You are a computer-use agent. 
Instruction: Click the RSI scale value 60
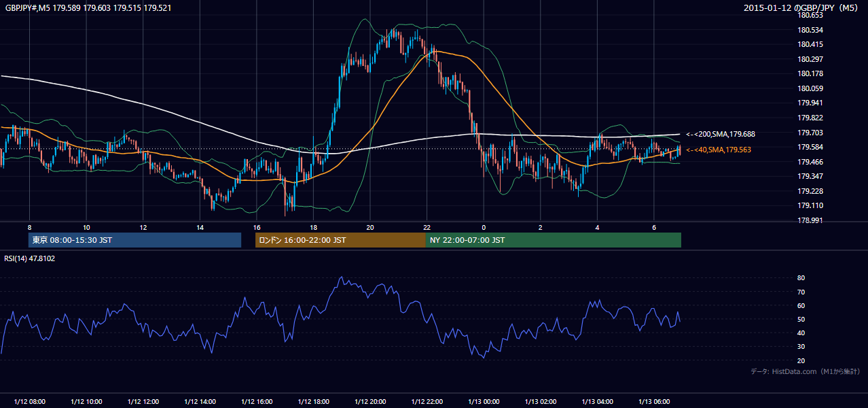coord(801,305)
